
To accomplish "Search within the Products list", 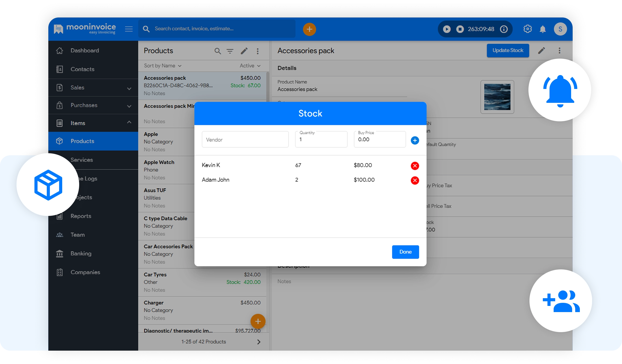I will tap(217, 51).
